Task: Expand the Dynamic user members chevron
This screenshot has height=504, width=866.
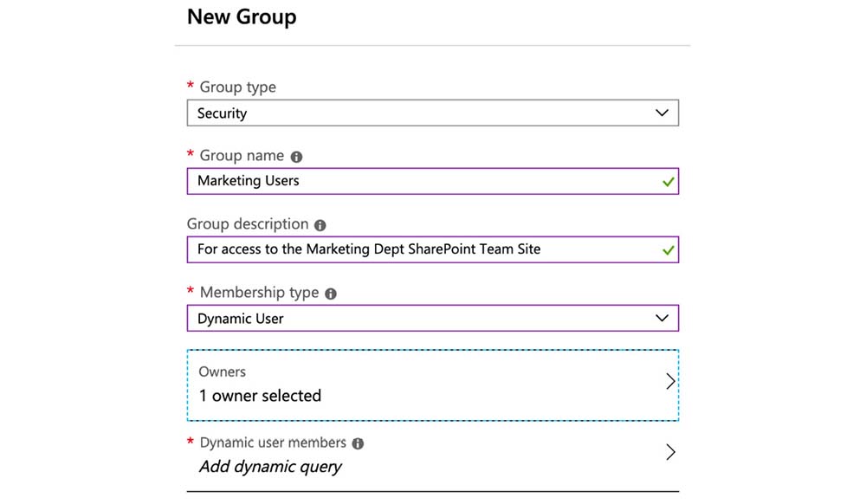Action: 669,452
